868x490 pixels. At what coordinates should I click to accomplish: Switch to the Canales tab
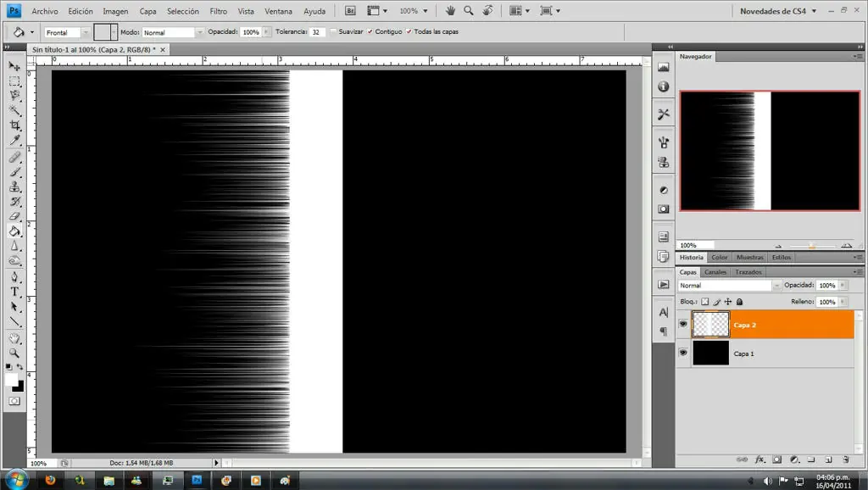[715, 272]
